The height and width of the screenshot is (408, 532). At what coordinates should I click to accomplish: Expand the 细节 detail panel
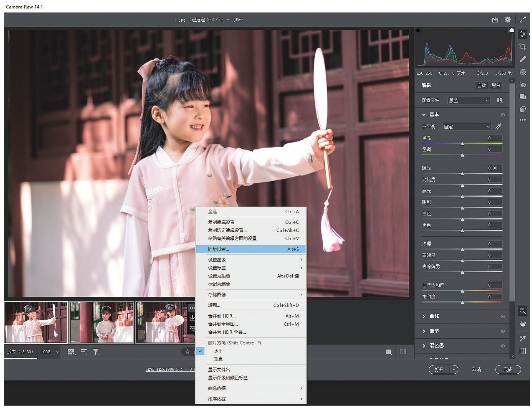pyautogui.click(x=434, y=331)
